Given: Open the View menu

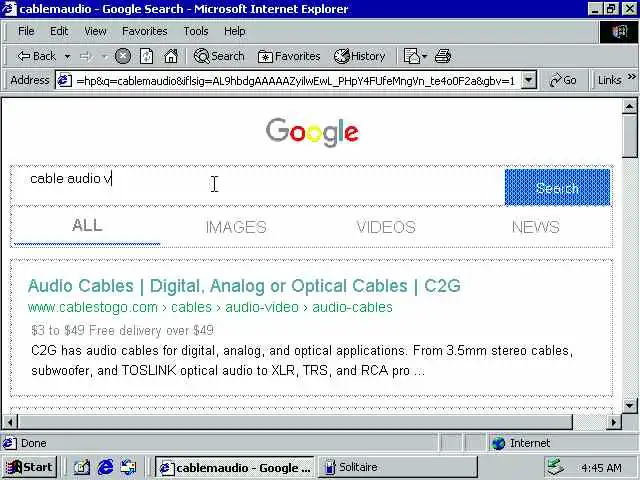Looking at the screenshot, I should [96, 31].
